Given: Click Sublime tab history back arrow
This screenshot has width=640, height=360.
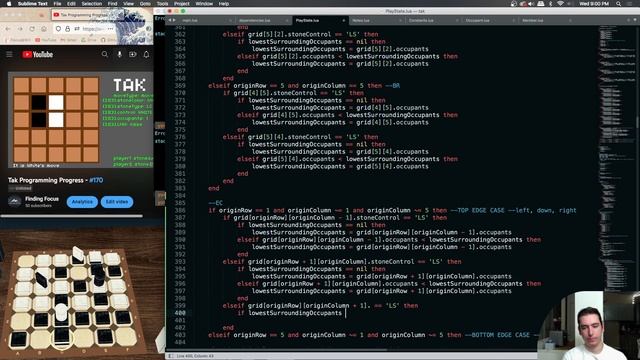Looking at the screenshot, I should click(x=170, y=20).
